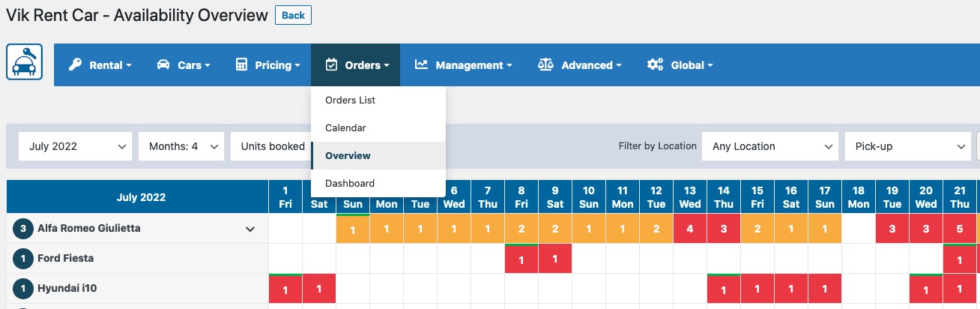Click Hyundai i10 booking cell on Wed 20
The height and width of the screenshot is (309, 980).
coord(926,289)
